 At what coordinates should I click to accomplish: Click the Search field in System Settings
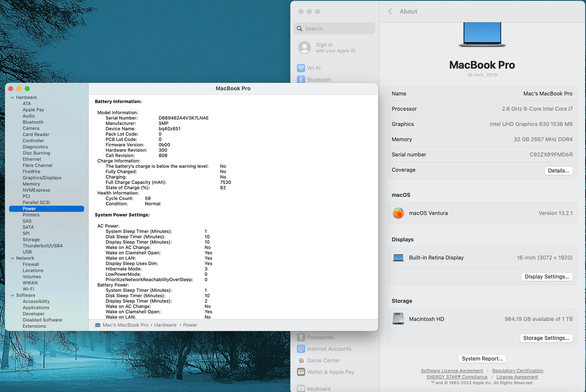point(335,29)
